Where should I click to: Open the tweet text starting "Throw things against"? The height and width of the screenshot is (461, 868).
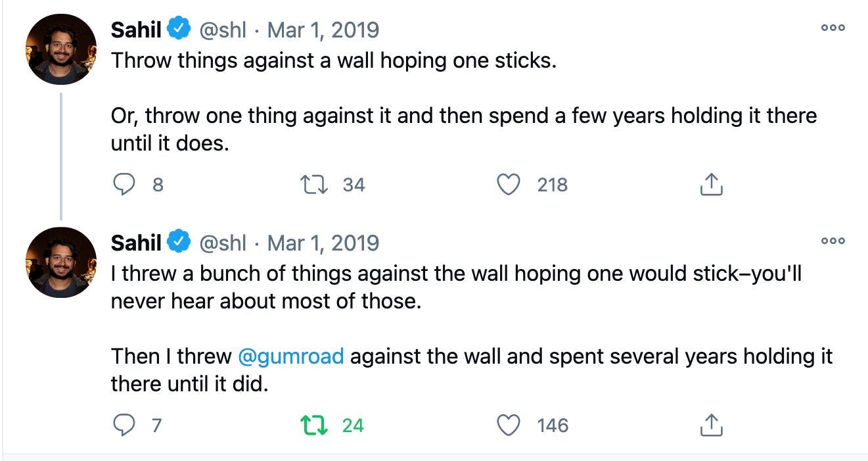tap(332, 61)
